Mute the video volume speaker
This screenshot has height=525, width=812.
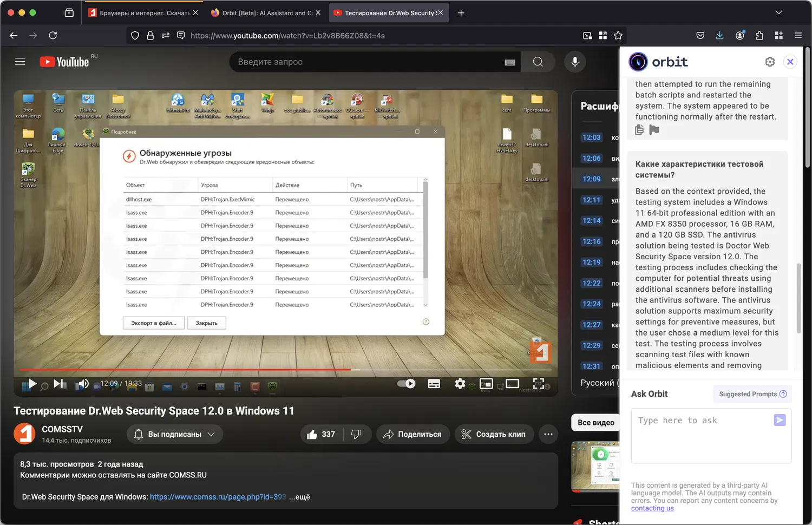click(82, 384)
